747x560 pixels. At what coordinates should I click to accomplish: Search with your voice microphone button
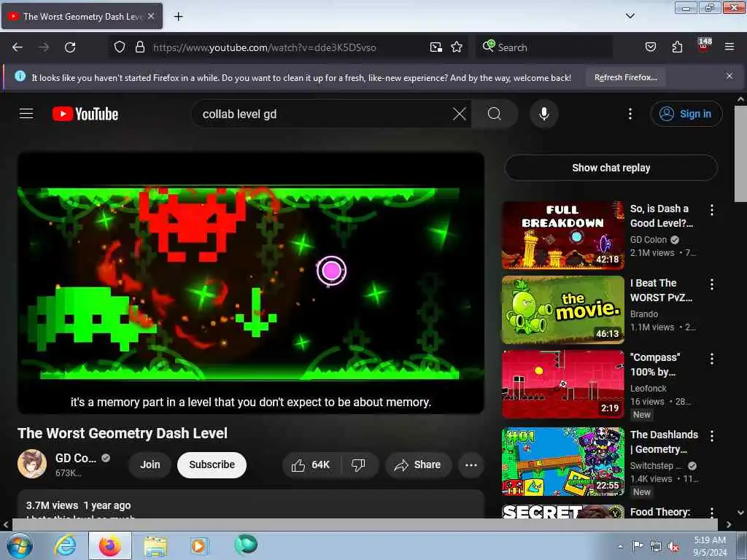point(543,114)
